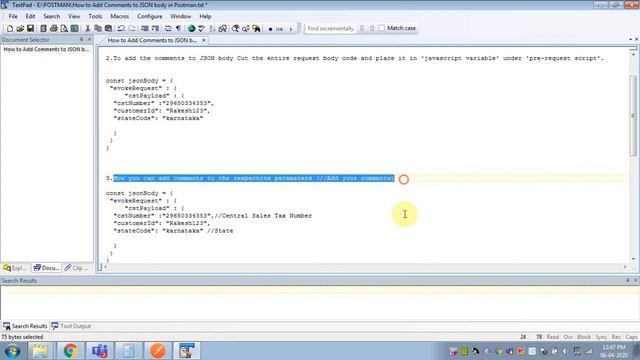This screenshot has height=360, width=640.
Task: Toggle Read indicator in status bar
Action: [x=553, y=337]
